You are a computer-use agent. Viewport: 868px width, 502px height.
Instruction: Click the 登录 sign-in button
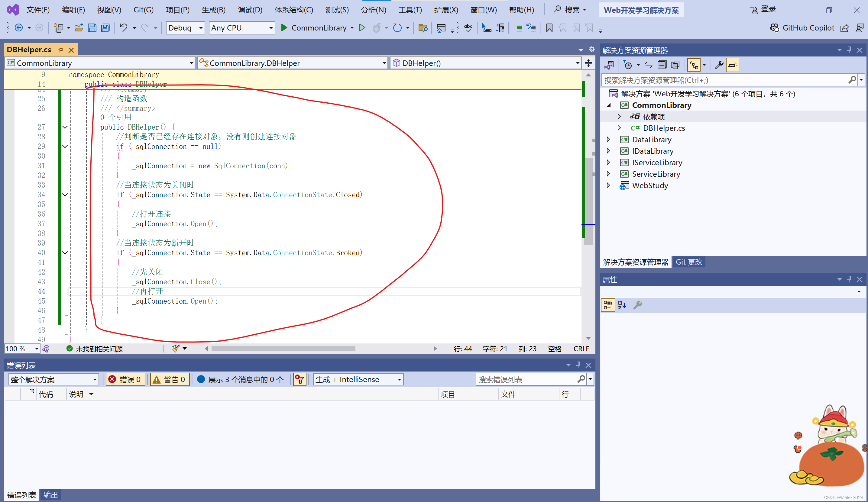pyautogui.click(x=763, y=9)
